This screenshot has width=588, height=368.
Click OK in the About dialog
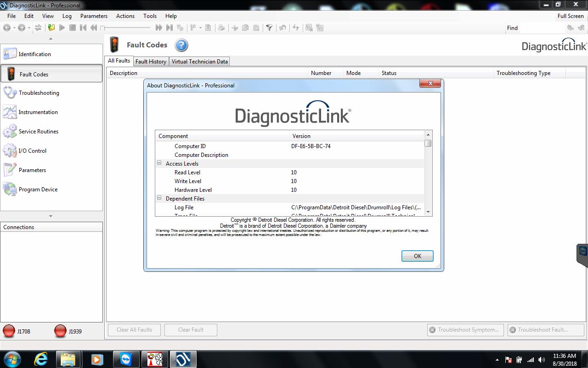[x=417, y=256]
